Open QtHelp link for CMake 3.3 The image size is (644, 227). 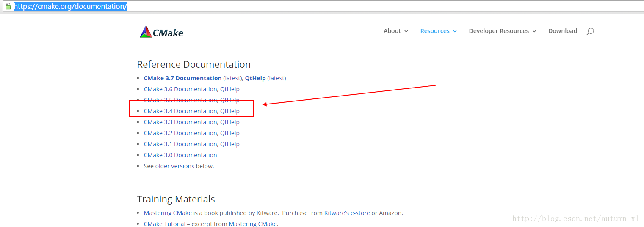coord(230,122)
